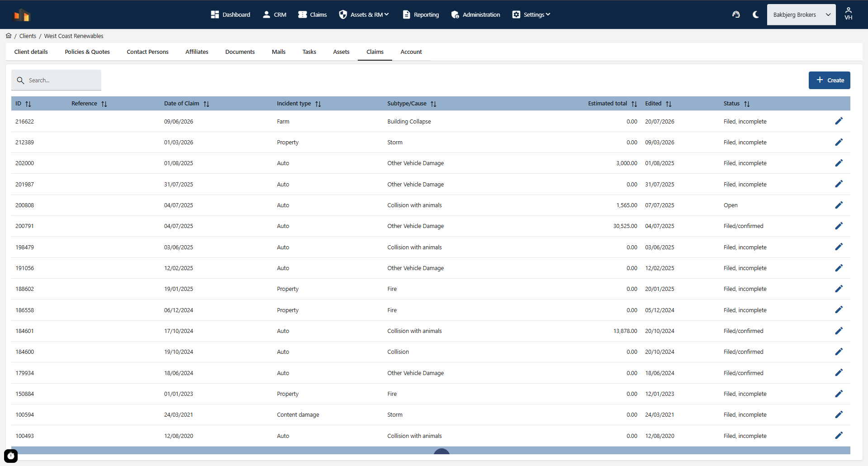Image resolution: width=868 pixels, height=466 pixels.
Task: Go to Clients breadcrumb link
Action: [x=28, y=36]
